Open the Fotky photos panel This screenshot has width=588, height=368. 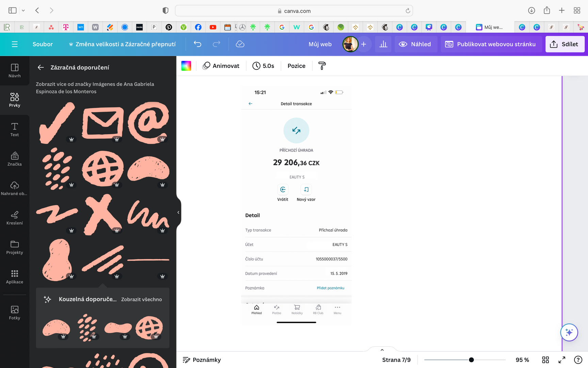click(x=15, y=313)
